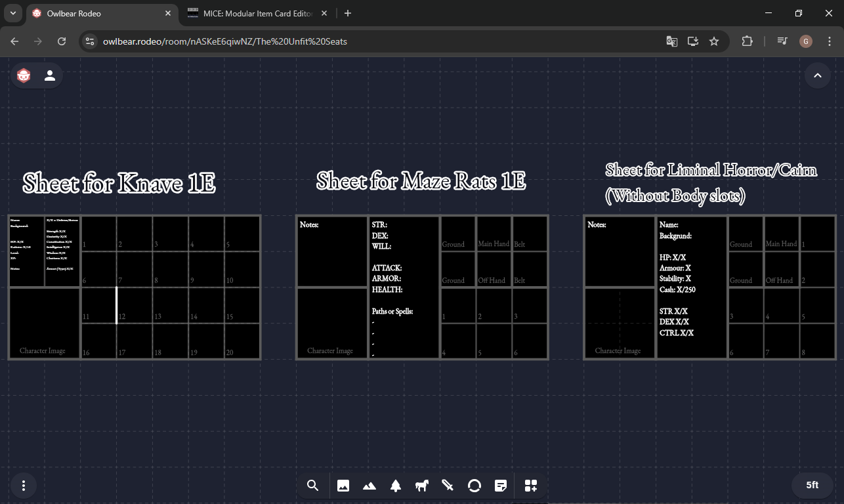This screenshot has height=504, width=844.
Task: Click inventory slot 13 on the Knave sheet
Action: click(x=170, y=305)
